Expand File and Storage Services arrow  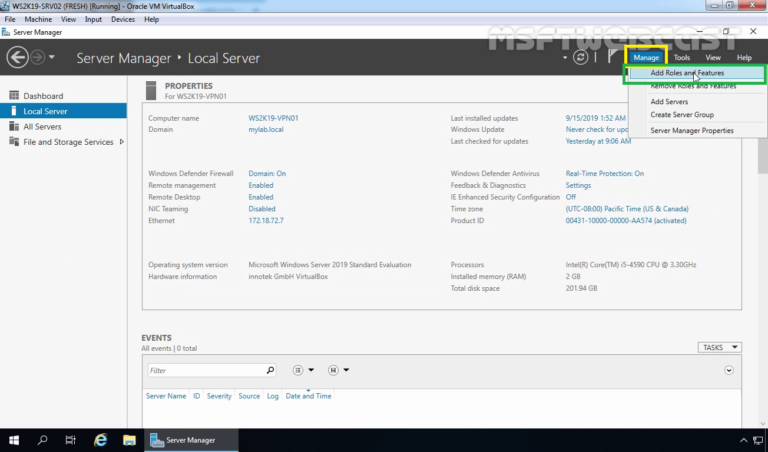(x=121, y=142)
